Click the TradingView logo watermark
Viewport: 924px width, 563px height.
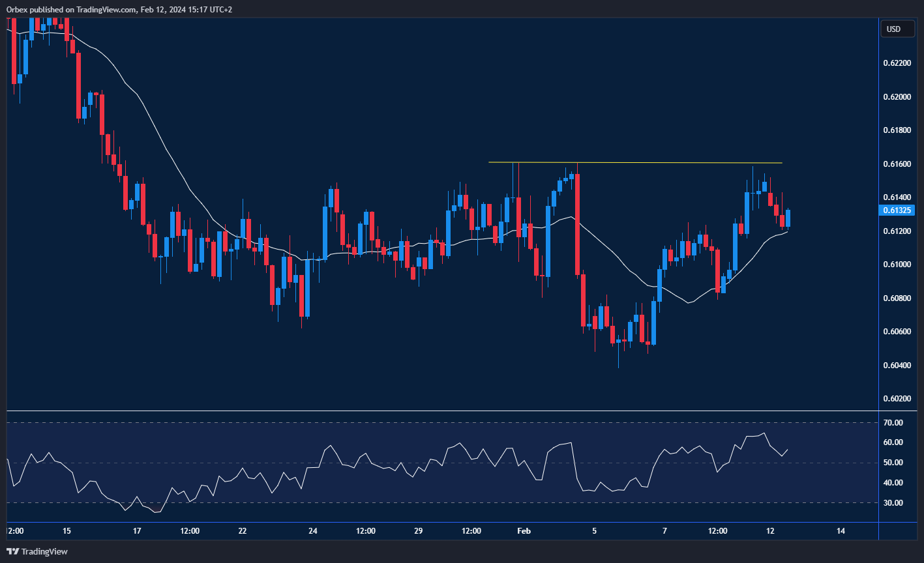37,551
